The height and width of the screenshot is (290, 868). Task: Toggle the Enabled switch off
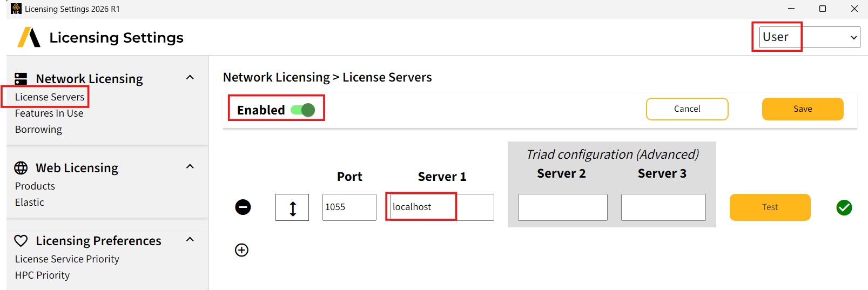click(303, 110)
